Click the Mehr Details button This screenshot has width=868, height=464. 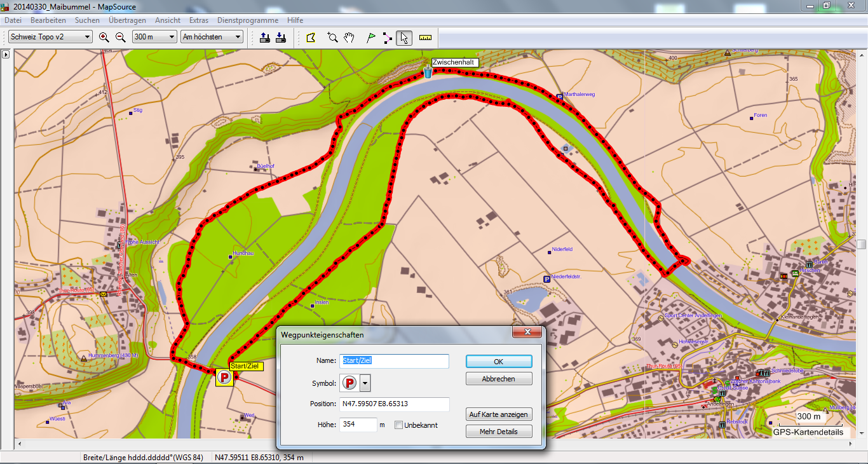point(499,432)
